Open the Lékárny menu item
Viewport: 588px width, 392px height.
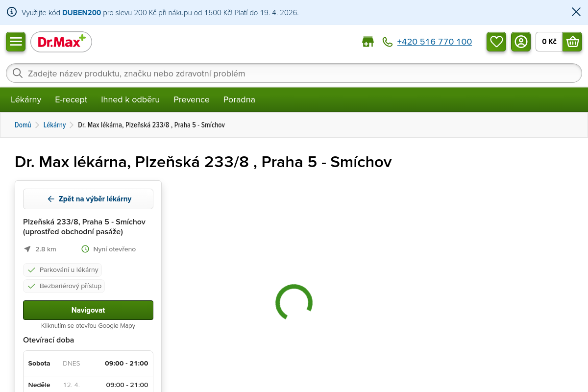(x=26, y=99)
